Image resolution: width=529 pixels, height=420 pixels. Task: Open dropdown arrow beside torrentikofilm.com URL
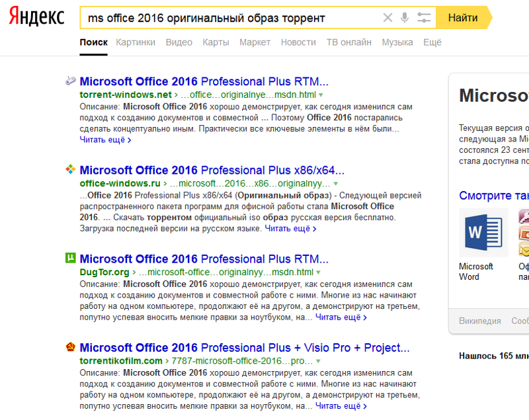pos(318,361)
